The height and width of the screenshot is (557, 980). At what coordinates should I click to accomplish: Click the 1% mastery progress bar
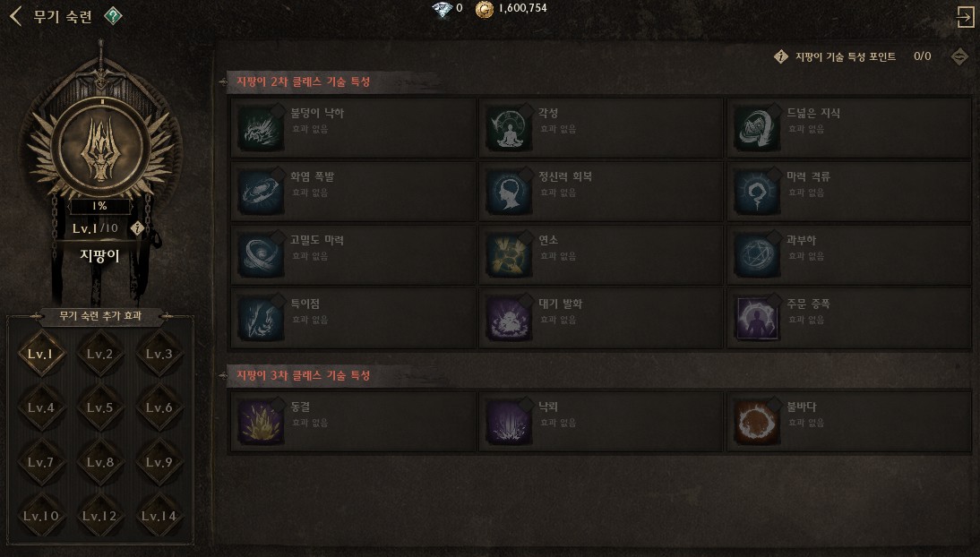(100, 206)
